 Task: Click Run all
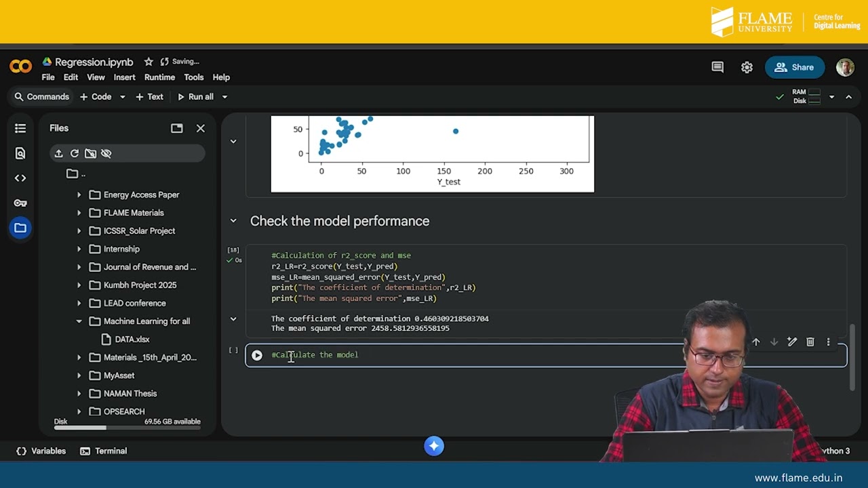pyautogui.click(x=195, y=97)
